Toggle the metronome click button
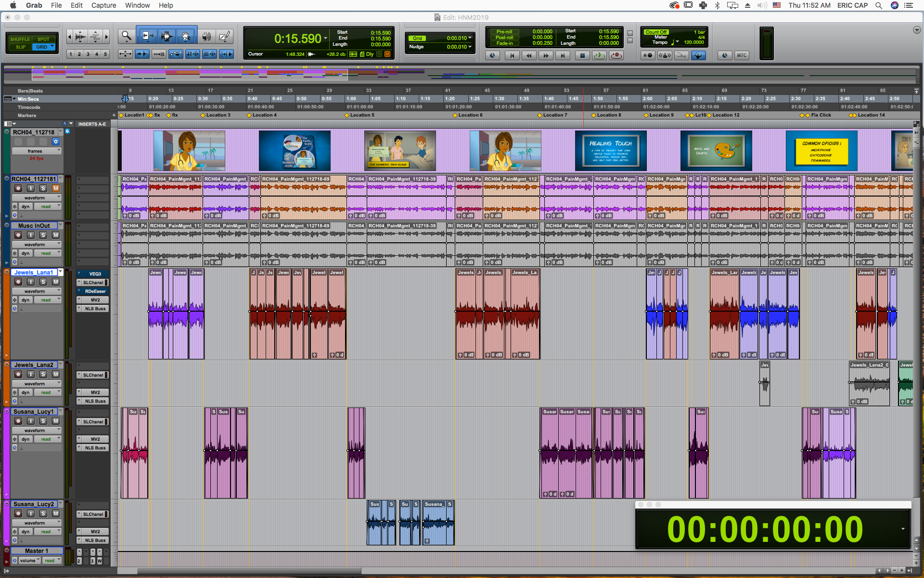 tap(665, 55)
